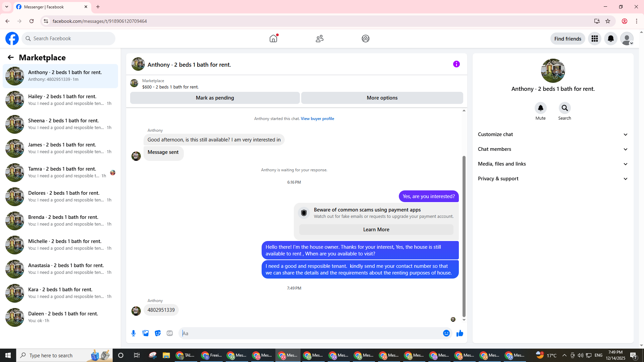The height and width of the screenshot is (362, 644).
Task: Open the GIF picker icon
Action: point(170,333)
